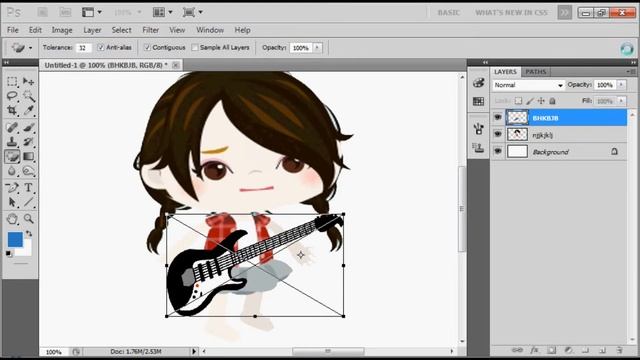Select the Healing Brush tool
640x360 pixels.
click(x=12, y=127)
